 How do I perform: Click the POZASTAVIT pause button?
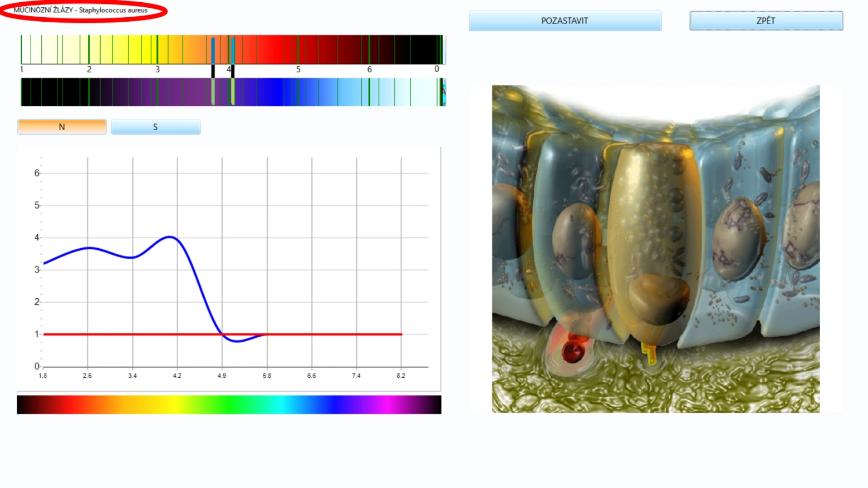565,21
